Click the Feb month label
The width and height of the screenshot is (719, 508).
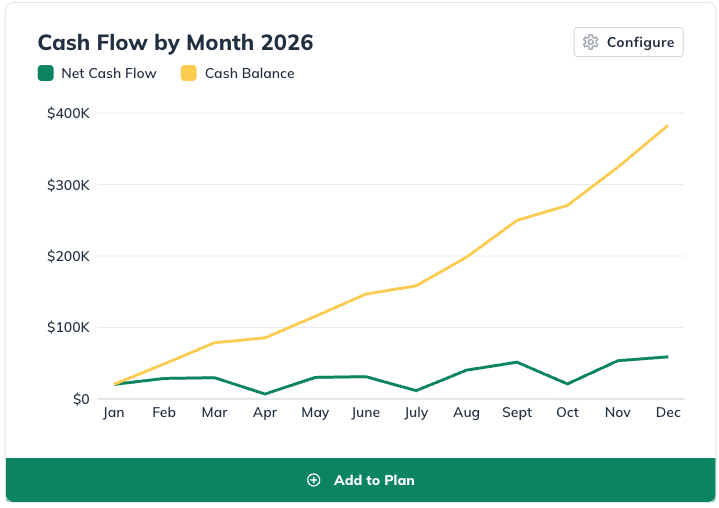[164, 413]
